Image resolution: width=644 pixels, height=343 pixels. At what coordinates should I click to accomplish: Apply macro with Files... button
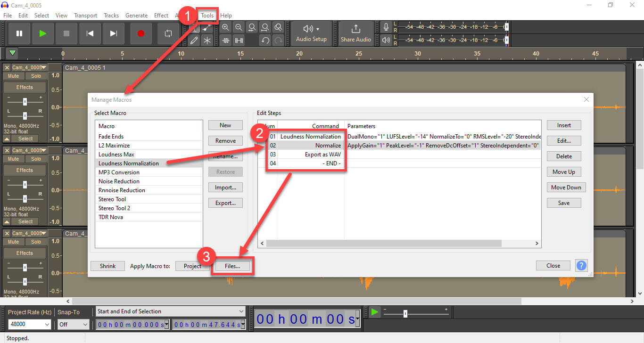(232, 266)
